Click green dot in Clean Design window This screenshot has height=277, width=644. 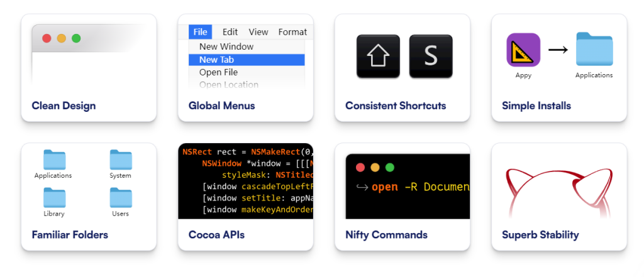(x=76, y=38)
